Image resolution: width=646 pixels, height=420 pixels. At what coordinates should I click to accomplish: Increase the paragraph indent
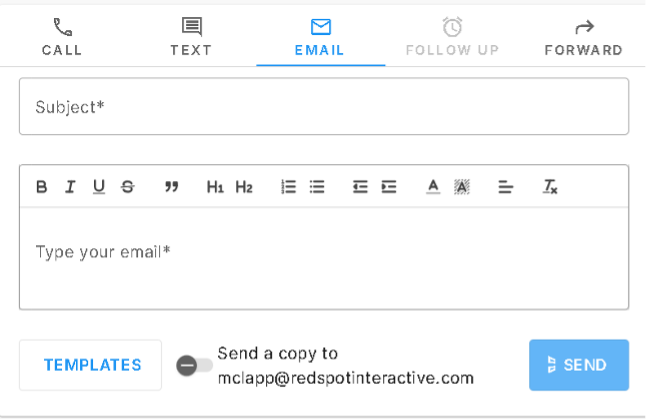click(389, 187)
